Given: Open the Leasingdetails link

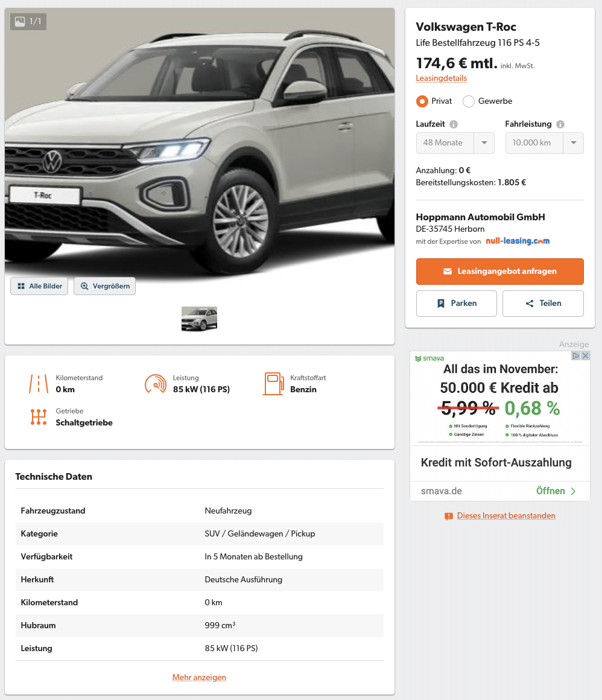Looking at the screenshot, I should pos(442,78).
